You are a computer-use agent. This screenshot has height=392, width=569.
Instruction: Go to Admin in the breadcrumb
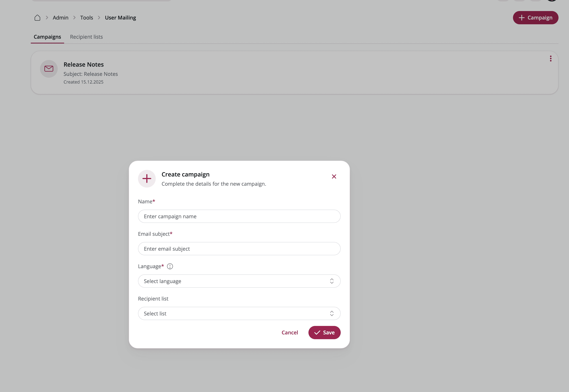click(60, 18)
